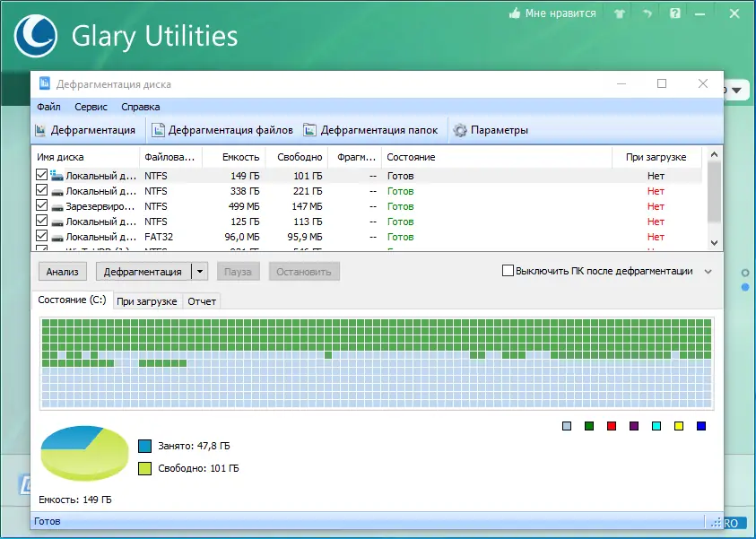Uncheck the 338 ГБ local disk checkbox

[42, 190]
